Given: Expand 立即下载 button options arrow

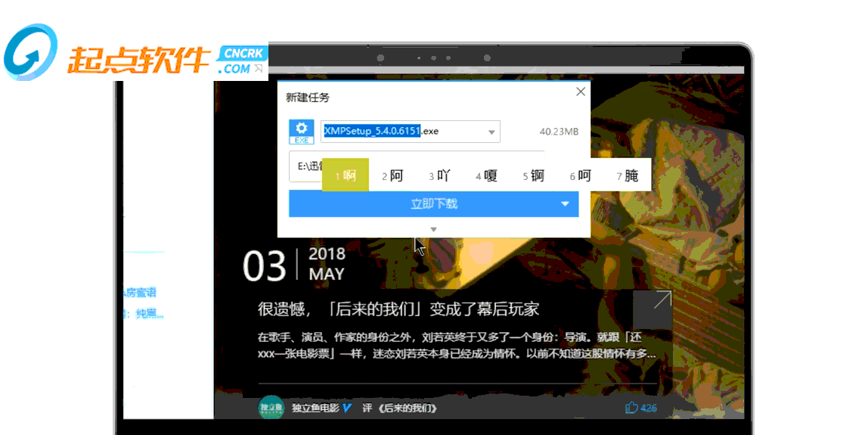Looking at the screenshot, I should point(565,204).
